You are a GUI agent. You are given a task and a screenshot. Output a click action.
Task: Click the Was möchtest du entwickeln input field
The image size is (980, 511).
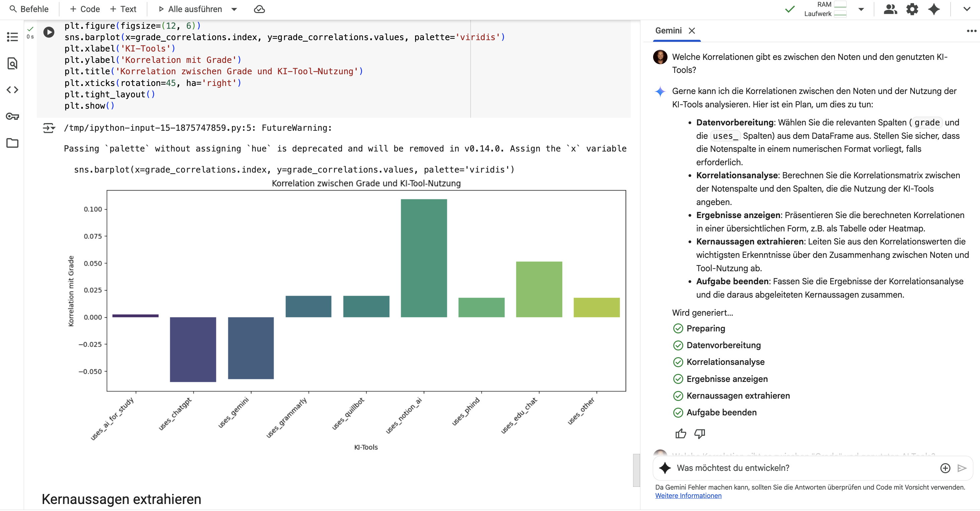(799, 468)
